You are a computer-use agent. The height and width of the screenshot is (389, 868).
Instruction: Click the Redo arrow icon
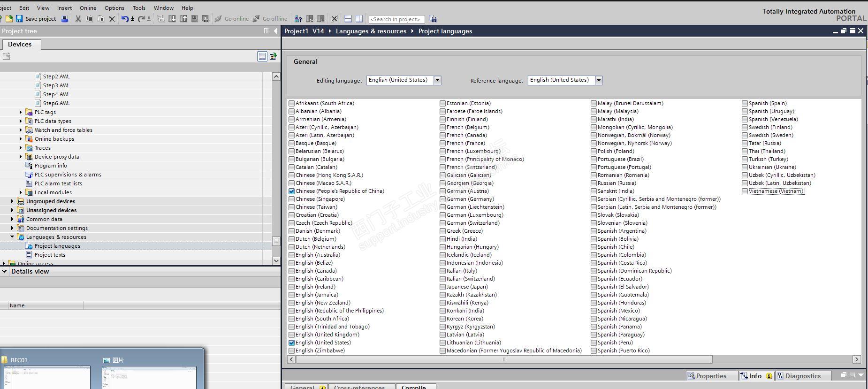coord(141,19)
